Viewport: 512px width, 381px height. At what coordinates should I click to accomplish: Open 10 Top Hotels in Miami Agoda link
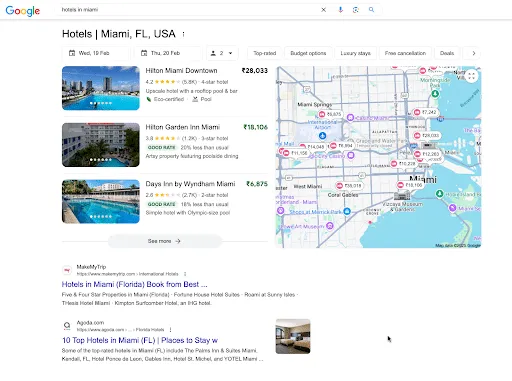point(140,340)
